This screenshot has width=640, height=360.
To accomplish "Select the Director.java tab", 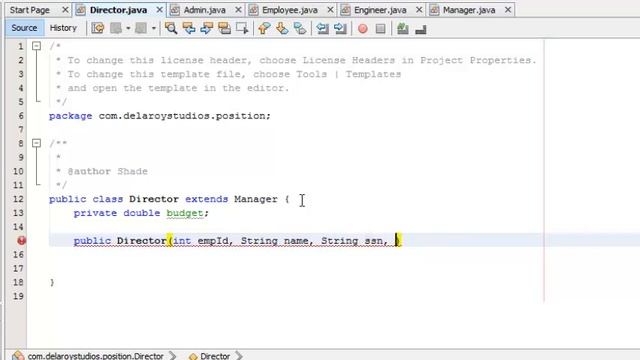I will (x=118, y=10).
